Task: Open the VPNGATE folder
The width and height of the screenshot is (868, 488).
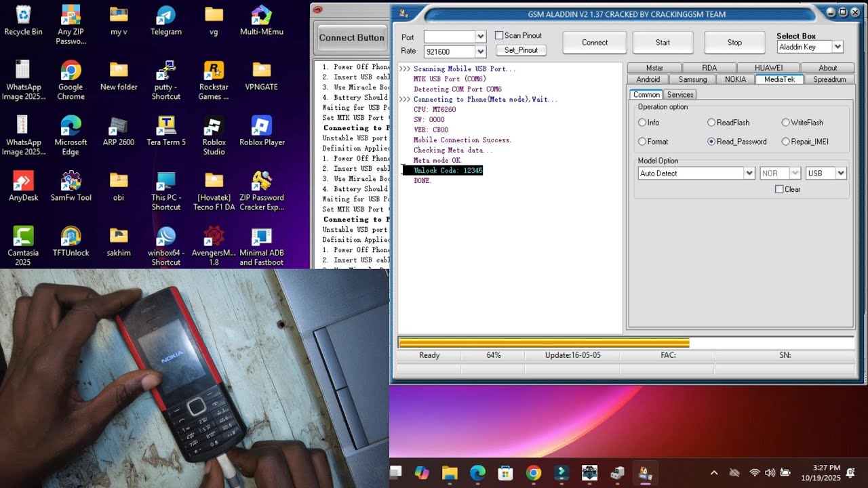Action: [x=262, y=76]
